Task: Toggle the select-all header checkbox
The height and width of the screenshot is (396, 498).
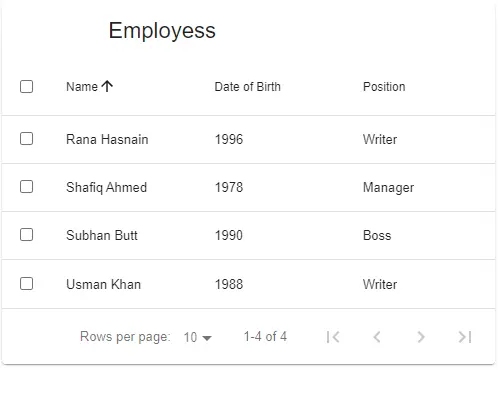Action: [26, 86]
